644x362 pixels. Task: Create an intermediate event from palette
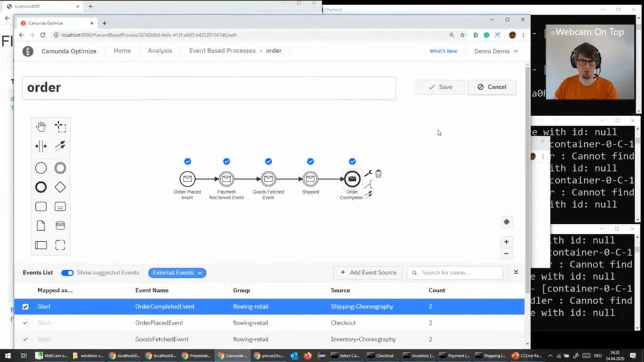tap(60, 168)
